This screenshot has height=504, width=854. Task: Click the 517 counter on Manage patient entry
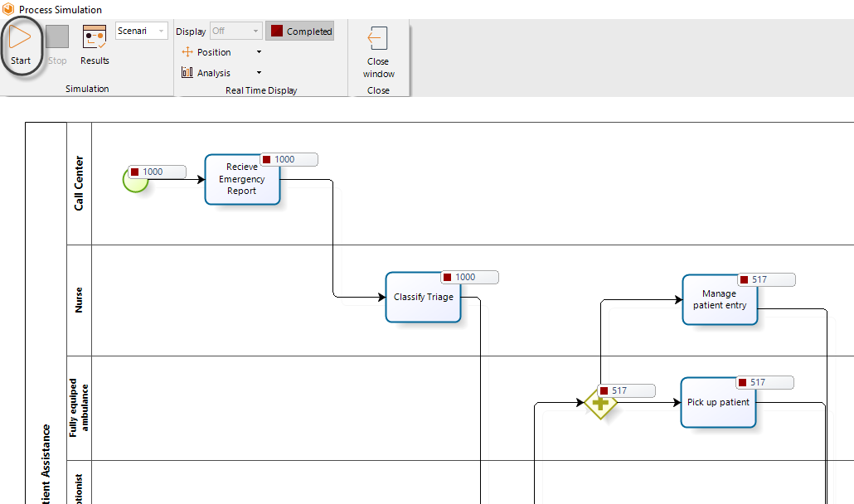click(x=767, y=279)
